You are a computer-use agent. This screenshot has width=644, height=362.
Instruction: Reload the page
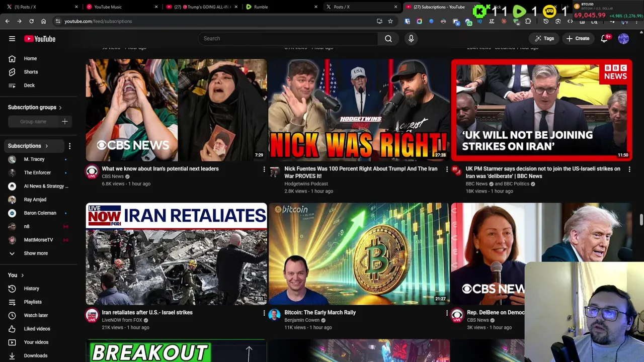click(x=31, y=21)
